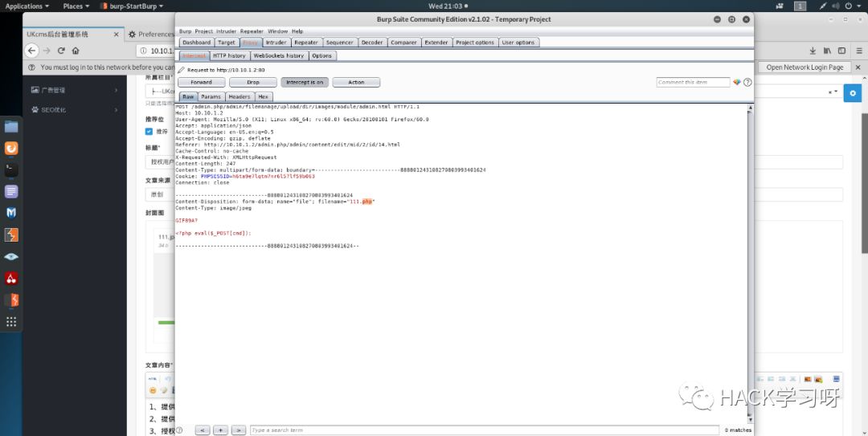Click the request editor vertical scrollbar
868x436 pixels.
pyautogui.click(x=750, y=263)
